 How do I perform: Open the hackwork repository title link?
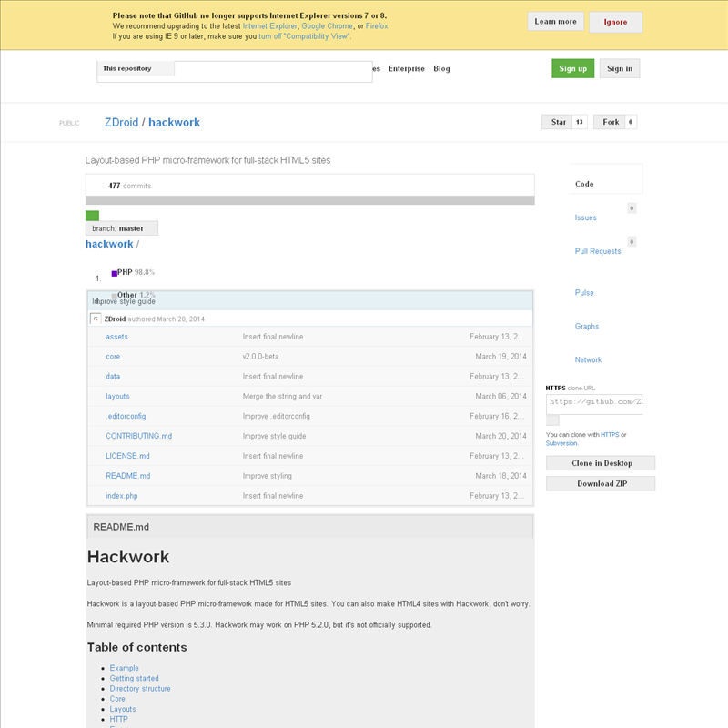pyautogui.click(x=174, y=123)
